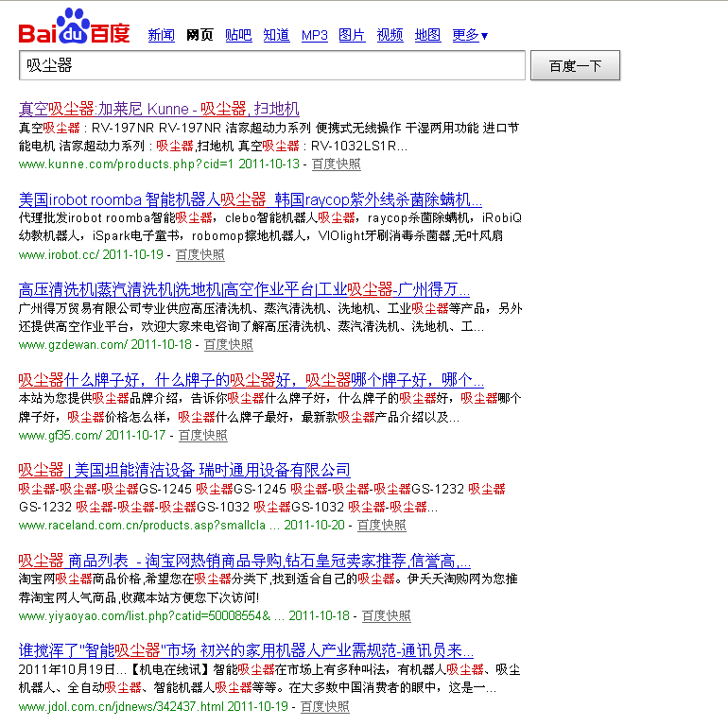This screenshot has width=728, height=726.
Task: Open the 吸尘器 商品列表 淘宝网 result
Action: 245,561
